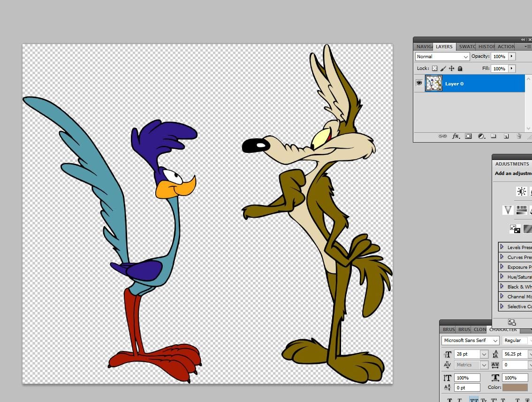
Task: Open the Fill slider arrow
Action: click(512, 68)
